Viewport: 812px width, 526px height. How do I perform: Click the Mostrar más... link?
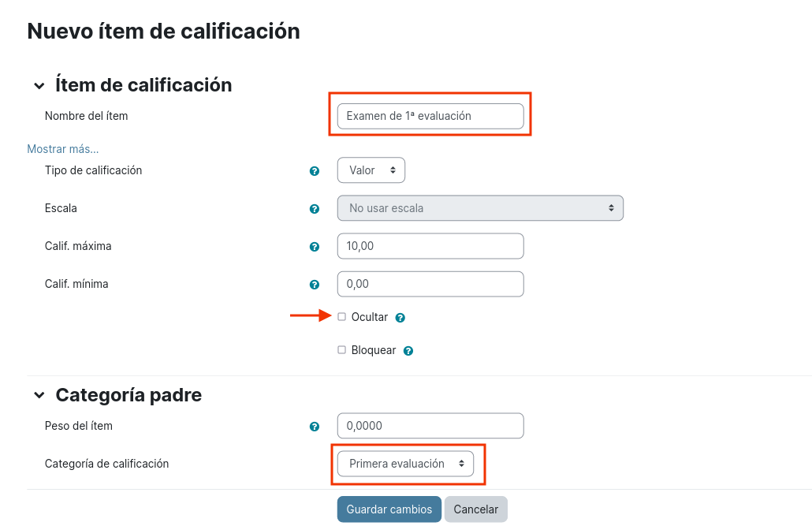tap(62, 149)
